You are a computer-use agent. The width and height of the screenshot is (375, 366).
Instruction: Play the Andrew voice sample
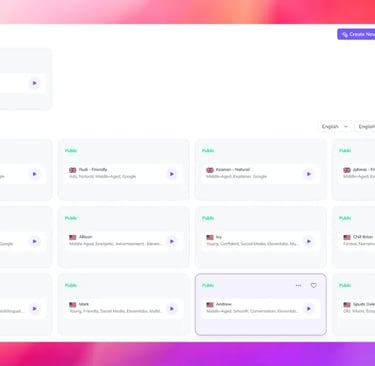click(x=309, y=309)
